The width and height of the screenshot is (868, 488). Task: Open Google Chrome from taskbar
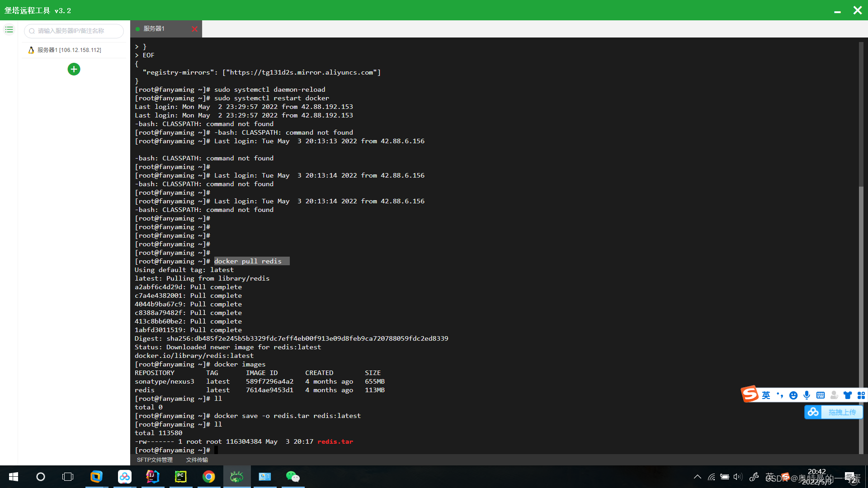pyautogui.click(x=209, y=477)
